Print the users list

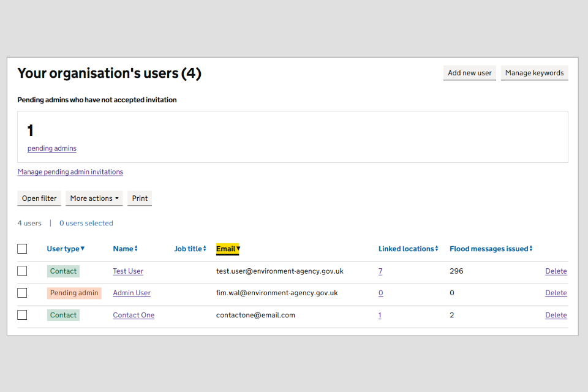pos(140,198)
